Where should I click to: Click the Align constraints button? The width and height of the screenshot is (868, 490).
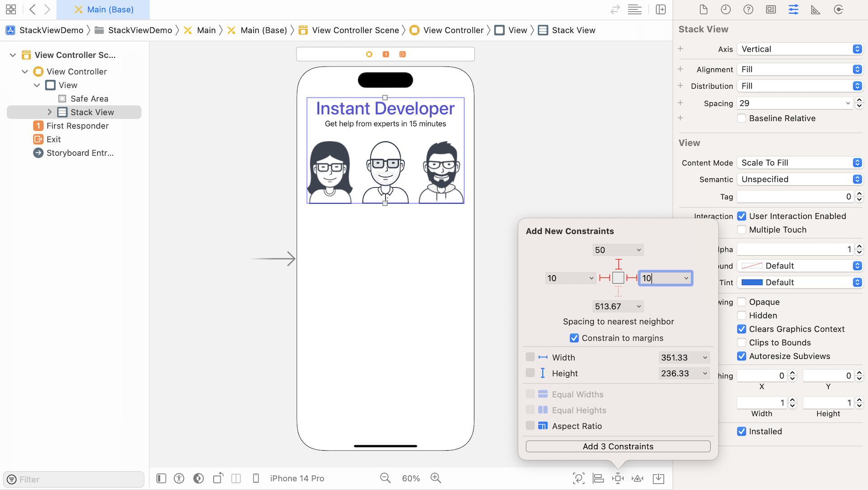pos(598,478)
